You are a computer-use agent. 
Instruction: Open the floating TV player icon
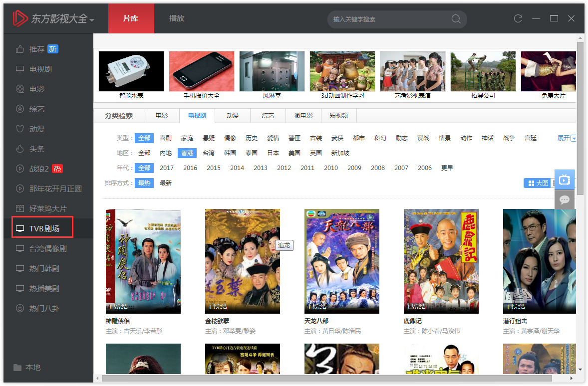coord(565,180)
